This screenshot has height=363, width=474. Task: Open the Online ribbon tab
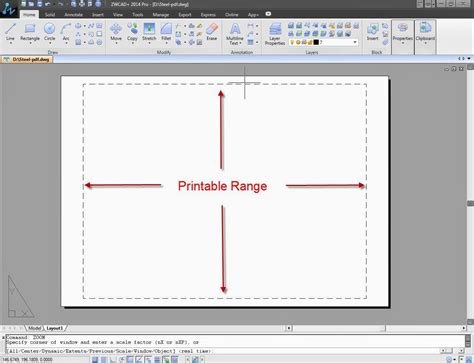click(232, 15)
